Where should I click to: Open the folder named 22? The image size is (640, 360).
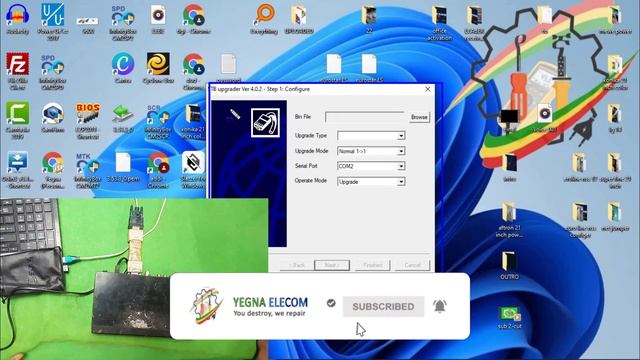point(369,16)
